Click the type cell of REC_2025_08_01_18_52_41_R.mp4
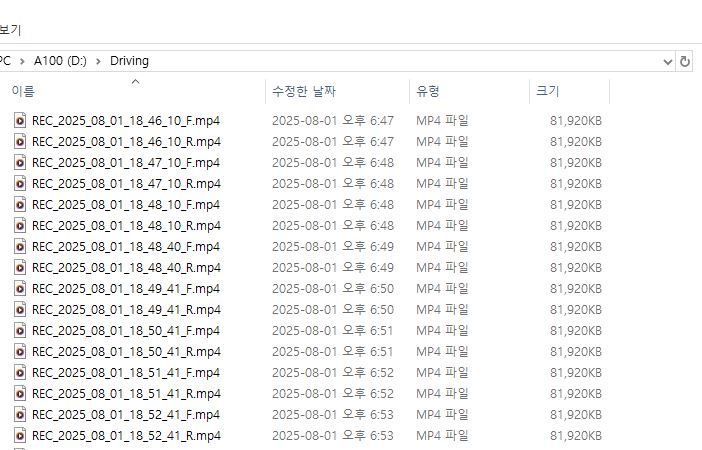Screen dimensions: 702x450 click(442, 436)
